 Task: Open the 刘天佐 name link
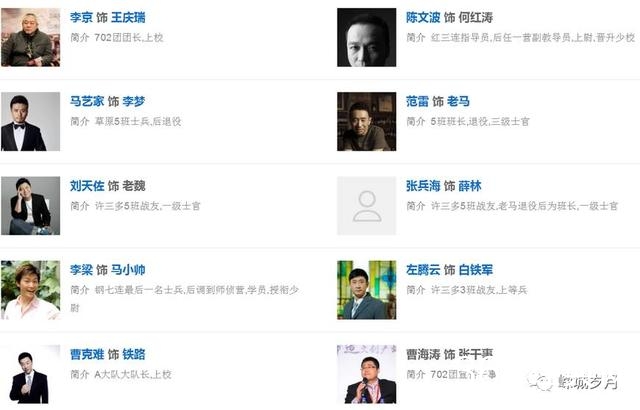(x=87, y=186)
